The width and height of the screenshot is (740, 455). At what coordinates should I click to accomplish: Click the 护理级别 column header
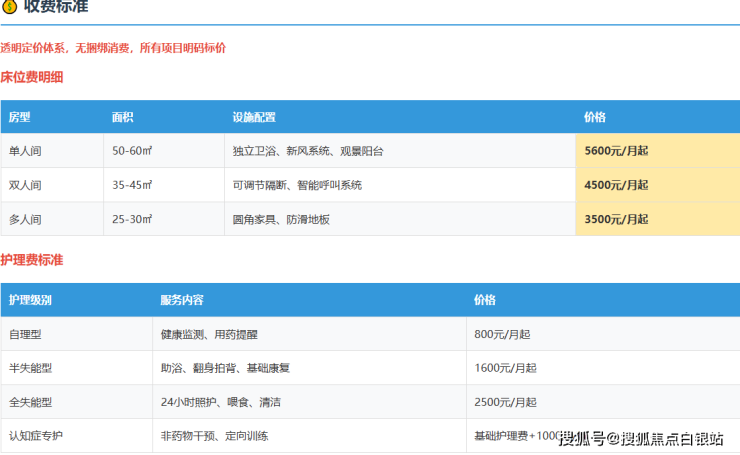point(30,300)
